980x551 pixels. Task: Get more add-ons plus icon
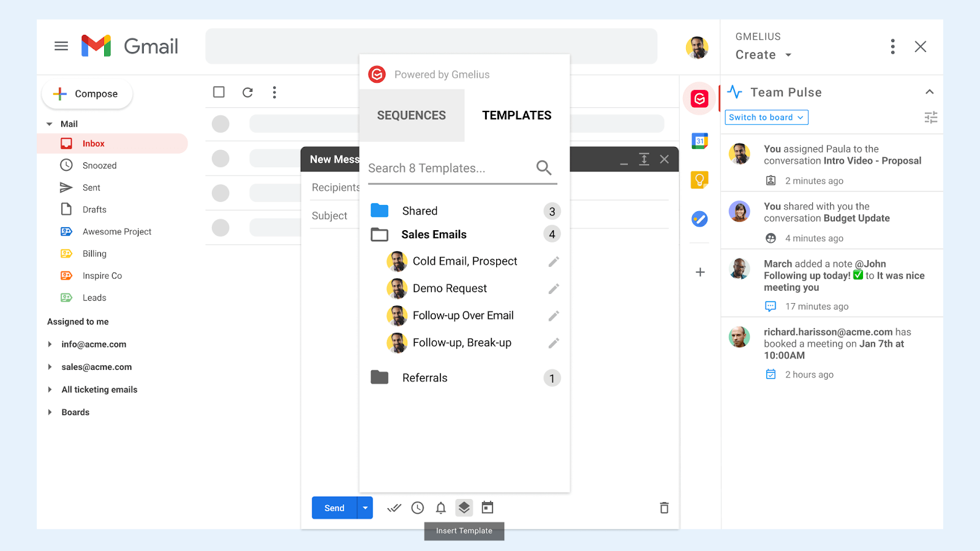pyautogui.click(x=700, y=272)
